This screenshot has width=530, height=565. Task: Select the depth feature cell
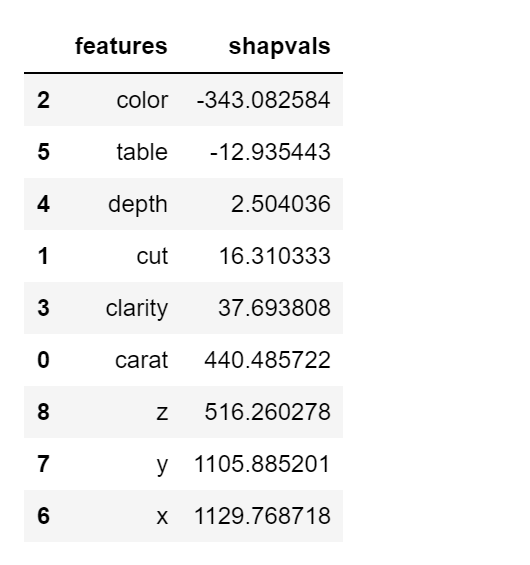(x=138, y=204)
